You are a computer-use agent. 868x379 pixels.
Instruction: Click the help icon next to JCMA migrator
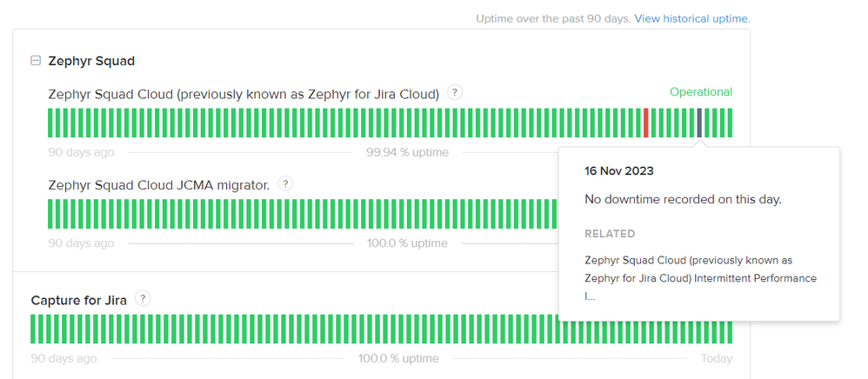click(285, 184)
